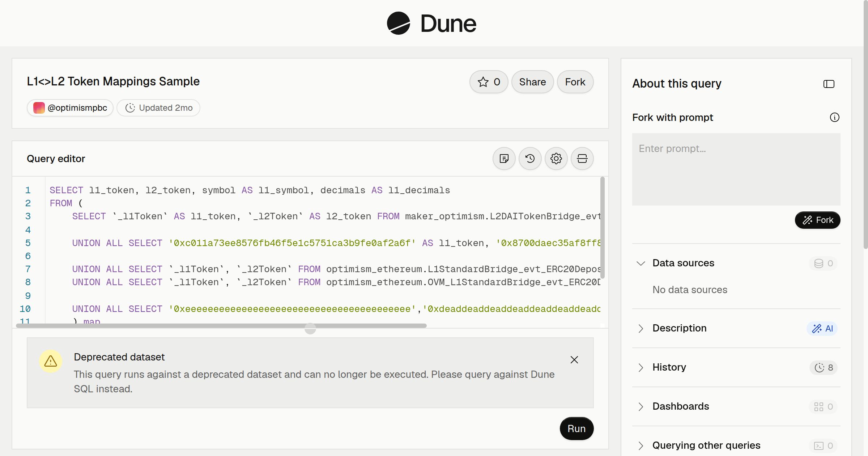The image size is (868, 456).
Task: Click the Data sources count badge
Action: (x=823, y=263)
